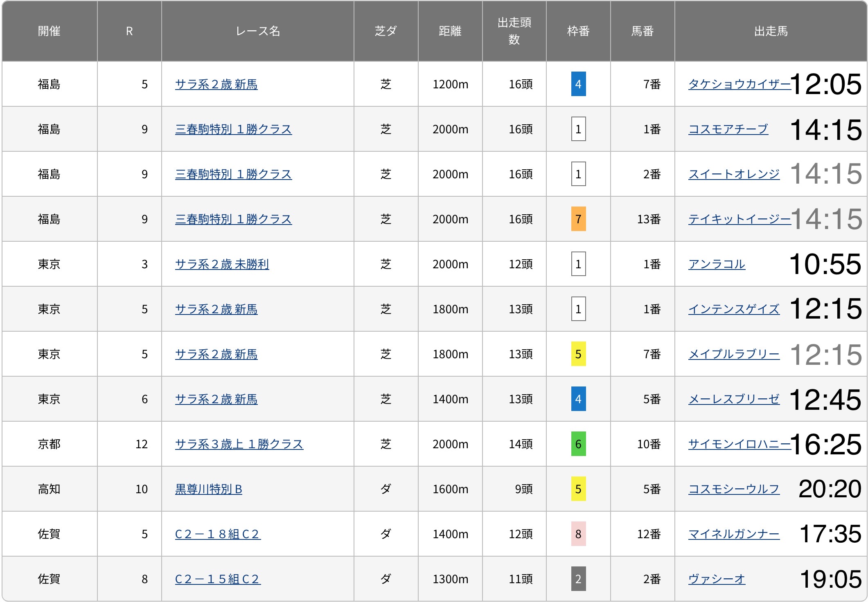
Task: Click the コスモアチーブ horse link
Action: (x=728, y=129)
